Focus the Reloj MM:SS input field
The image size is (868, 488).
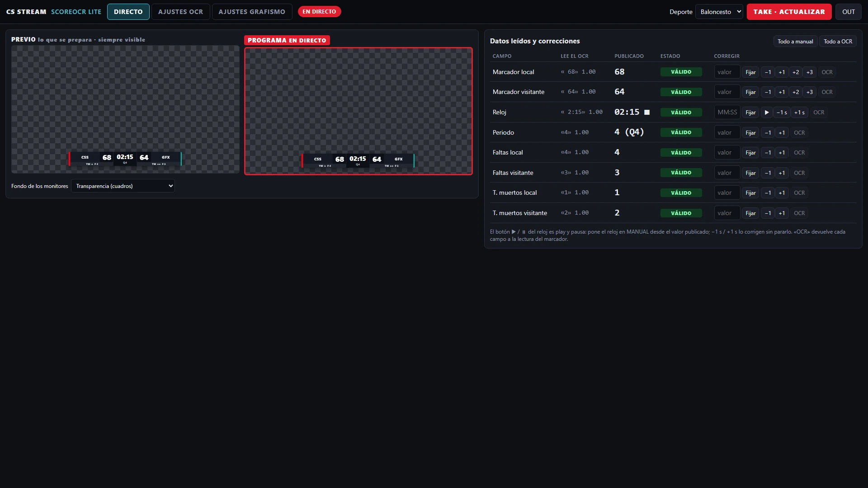click(727, 113)
